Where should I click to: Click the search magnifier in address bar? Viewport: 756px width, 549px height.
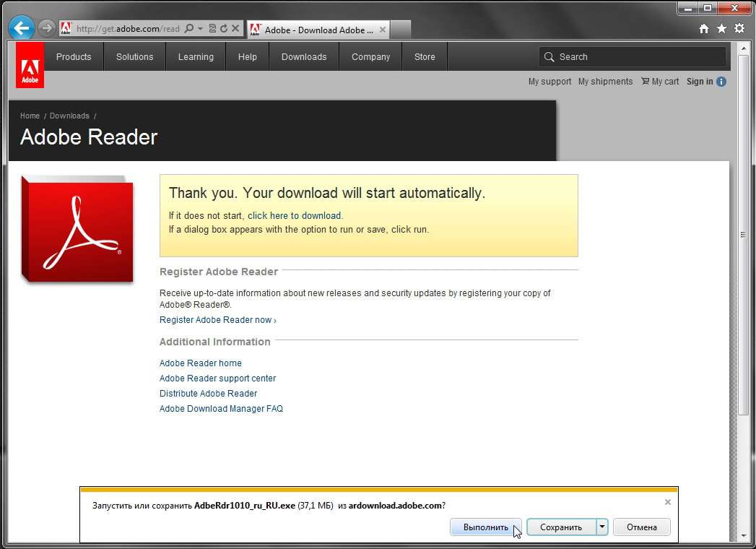(x=189, y=28)
